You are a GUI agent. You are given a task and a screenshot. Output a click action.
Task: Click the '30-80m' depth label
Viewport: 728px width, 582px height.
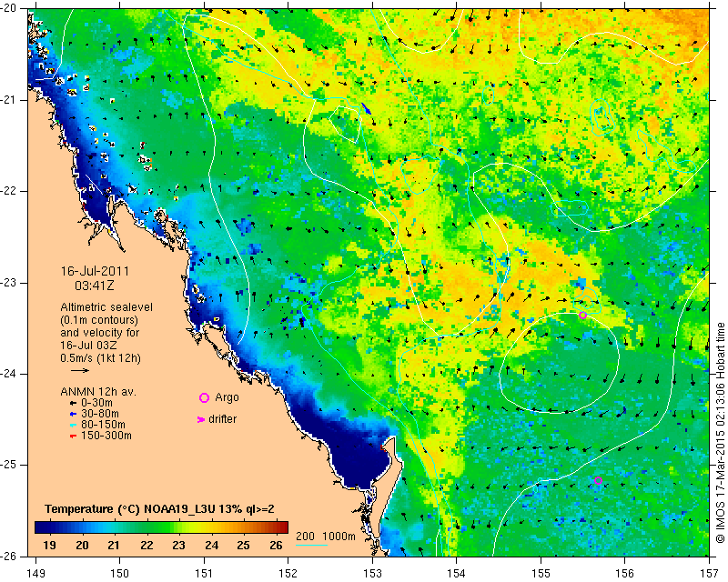(x=100, y=414)
